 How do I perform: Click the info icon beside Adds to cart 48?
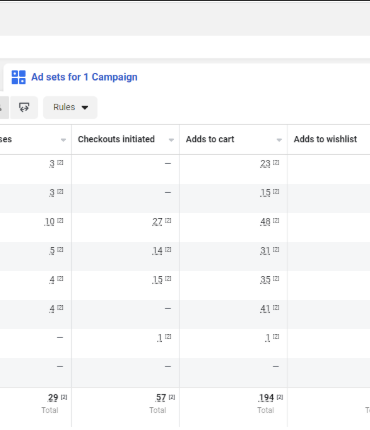276,221
